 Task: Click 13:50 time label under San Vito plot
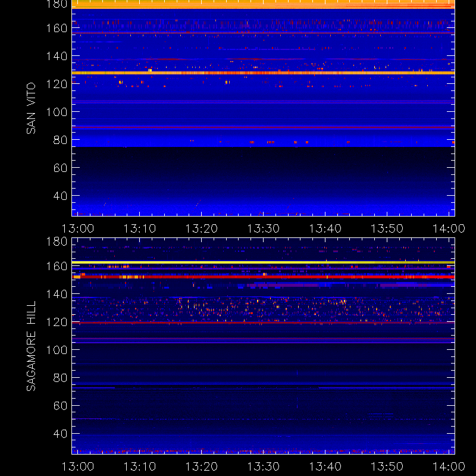pyautogui.click(x=387, y=228)
